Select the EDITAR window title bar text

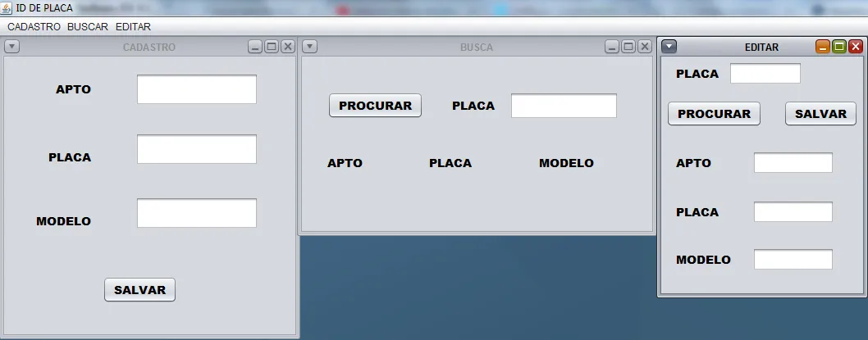coord(761,48)
